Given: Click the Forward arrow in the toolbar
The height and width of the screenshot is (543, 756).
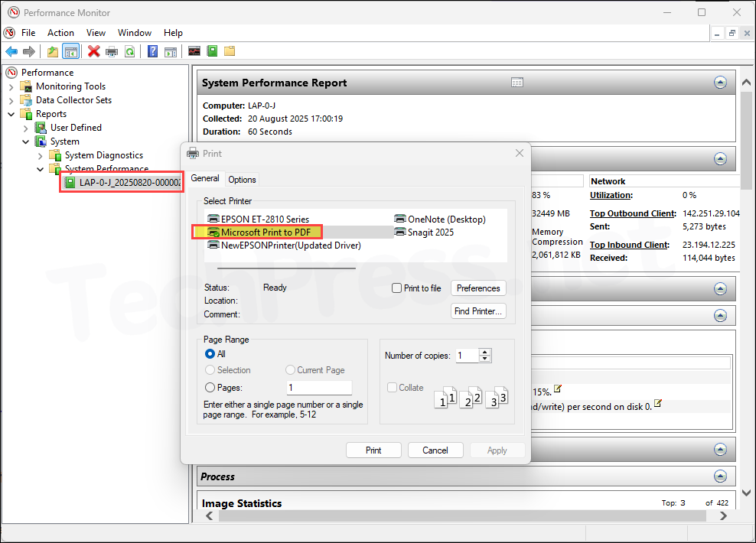Looking at the screenshot, I should pyautogui.click(x=29, y=51).
